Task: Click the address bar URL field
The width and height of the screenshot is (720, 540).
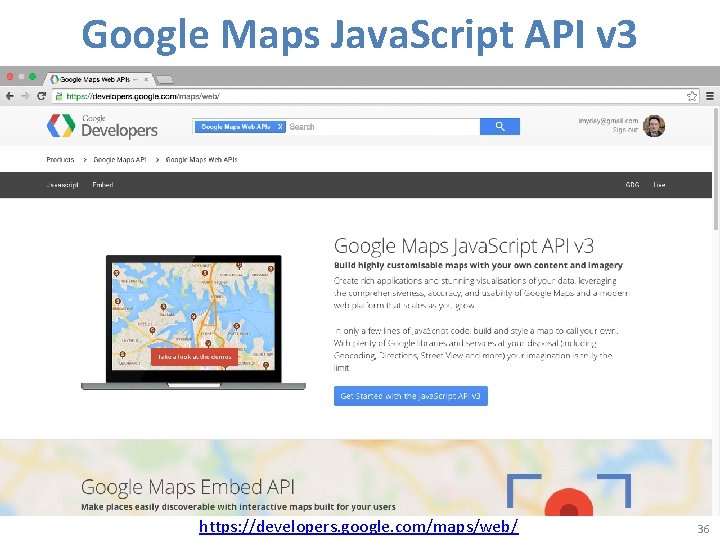Action: click(374, 96)
